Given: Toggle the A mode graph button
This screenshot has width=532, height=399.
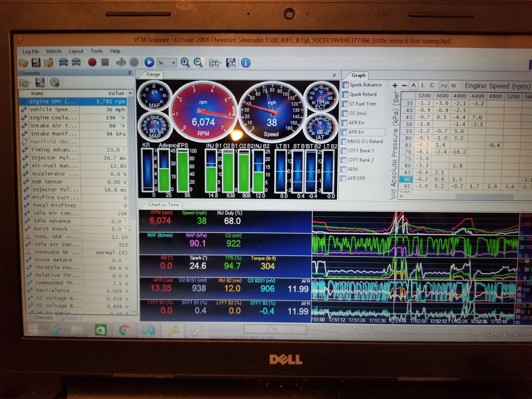Looking at the screenshot, I should pyautogui.click(x=413, y=85).
